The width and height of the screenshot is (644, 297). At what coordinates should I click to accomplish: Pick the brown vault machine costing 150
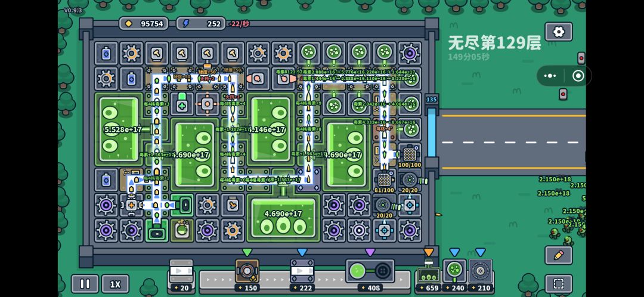pos(247,275)
